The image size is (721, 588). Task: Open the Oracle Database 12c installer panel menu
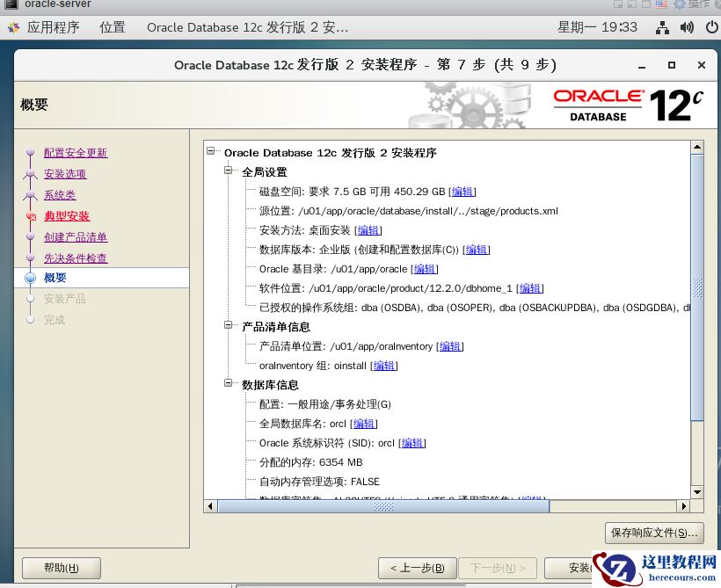coord(247,27)
